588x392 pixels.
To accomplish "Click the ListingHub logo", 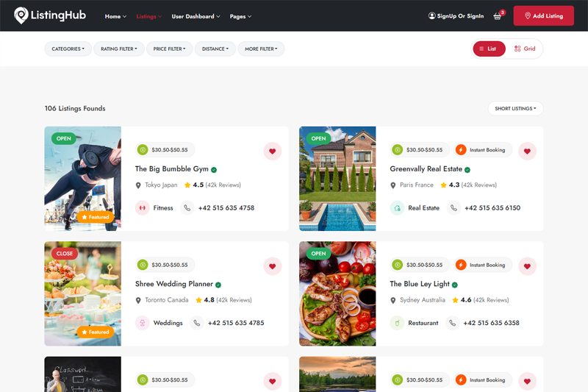I will (50, 15).
